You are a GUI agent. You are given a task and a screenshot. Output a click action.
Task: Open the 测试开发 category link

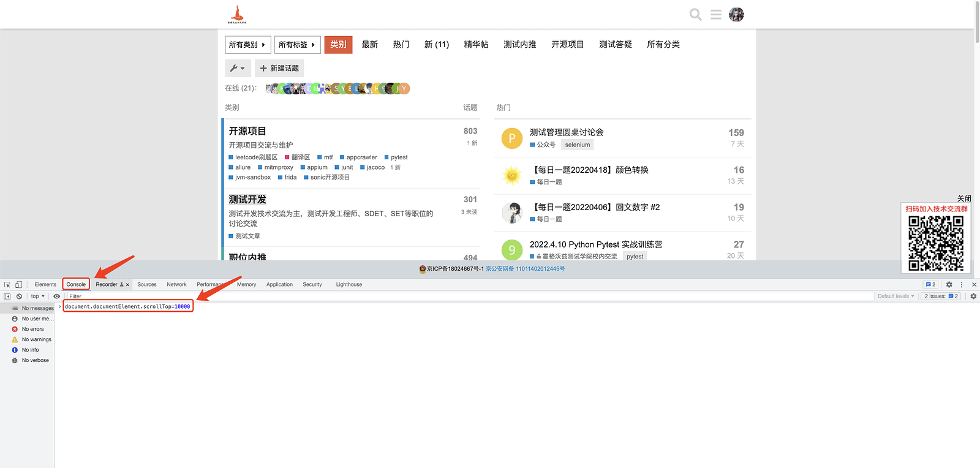(247, 200)
